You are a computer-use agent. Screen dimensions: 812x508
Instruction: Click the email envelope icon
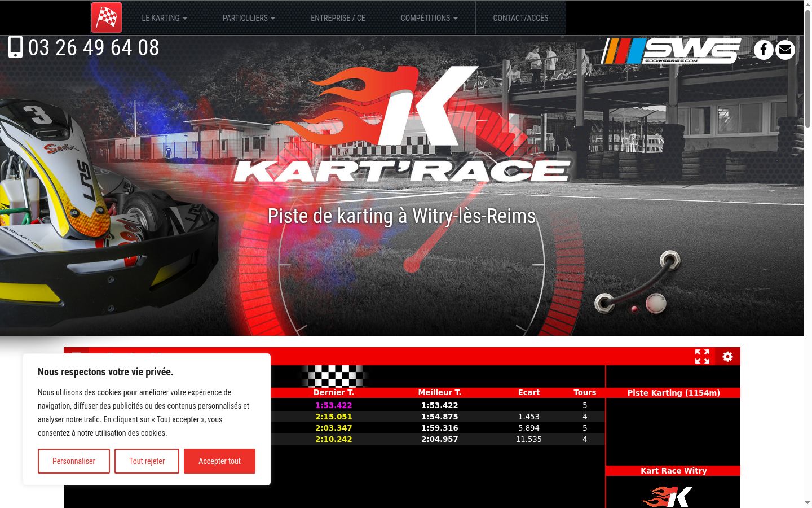pos(785,50)
